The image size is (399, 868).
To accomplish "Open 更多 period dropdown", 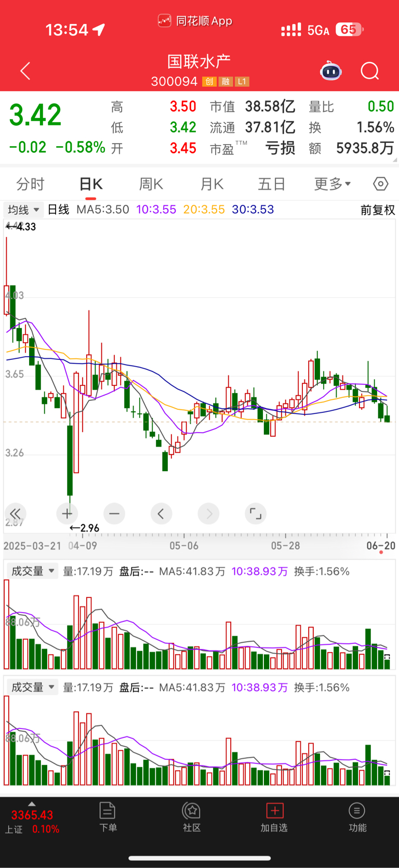I will (332, 184).
